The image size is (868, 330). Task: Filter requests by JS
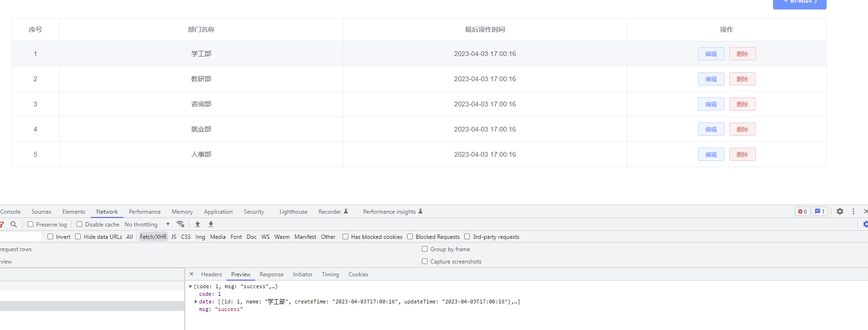(174, 237)
